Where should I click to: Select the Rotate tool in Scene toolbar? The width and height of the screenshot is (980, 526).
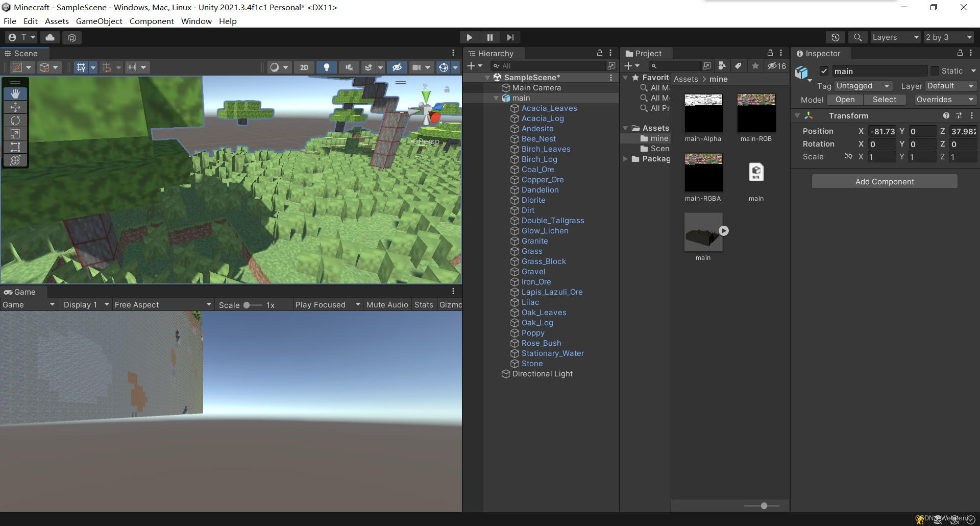[15, 121]
